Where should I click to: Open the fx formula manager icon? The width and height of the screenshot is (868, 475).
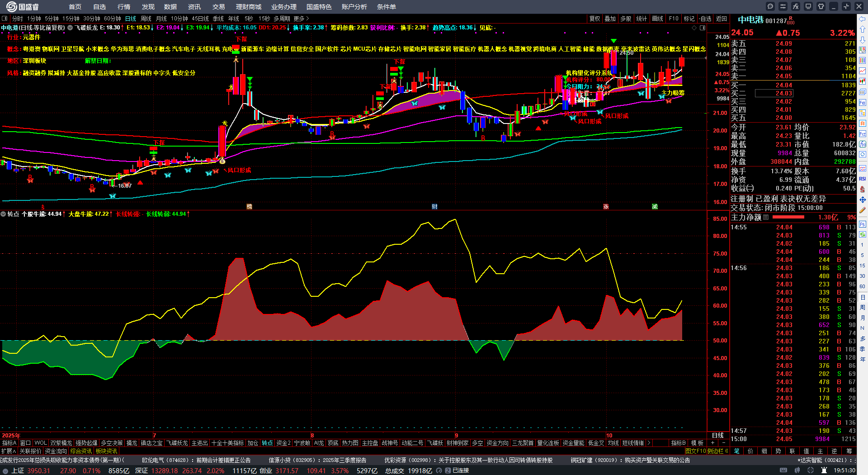tap(796, 6)
